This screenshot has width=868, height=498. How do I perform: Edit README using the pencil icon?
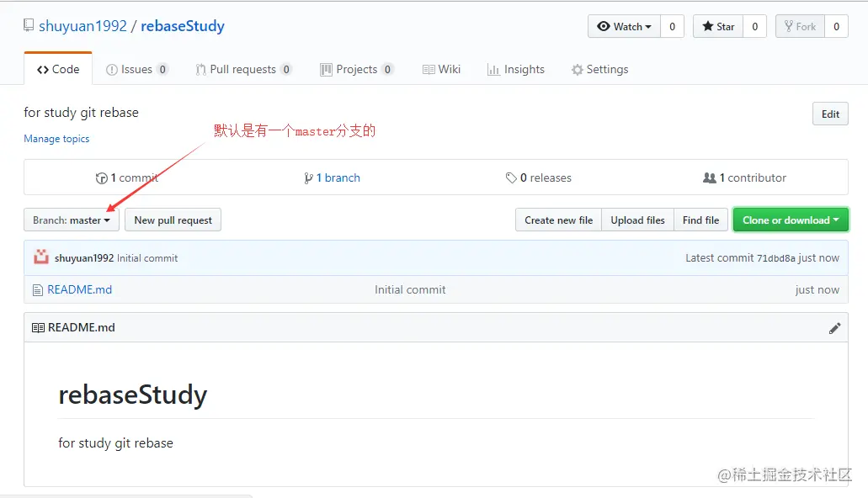(x=834, y=328)
